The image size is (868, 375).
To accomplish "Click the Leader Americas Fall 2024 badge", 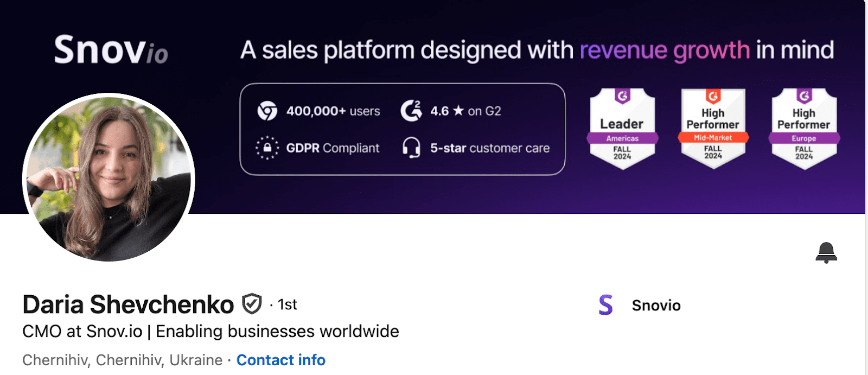I will [622, 129].
